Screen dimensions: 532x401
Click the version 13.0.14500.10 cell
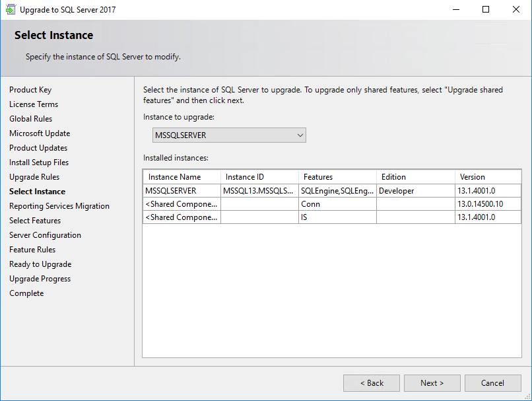tap(488, 204)
